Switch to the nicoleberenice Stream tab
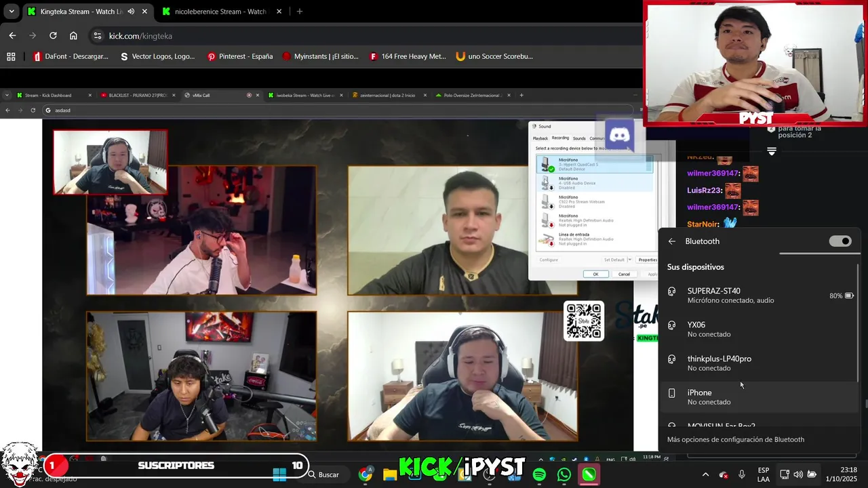The width and height of the screenshot is (868, 488). coord(220,12)
